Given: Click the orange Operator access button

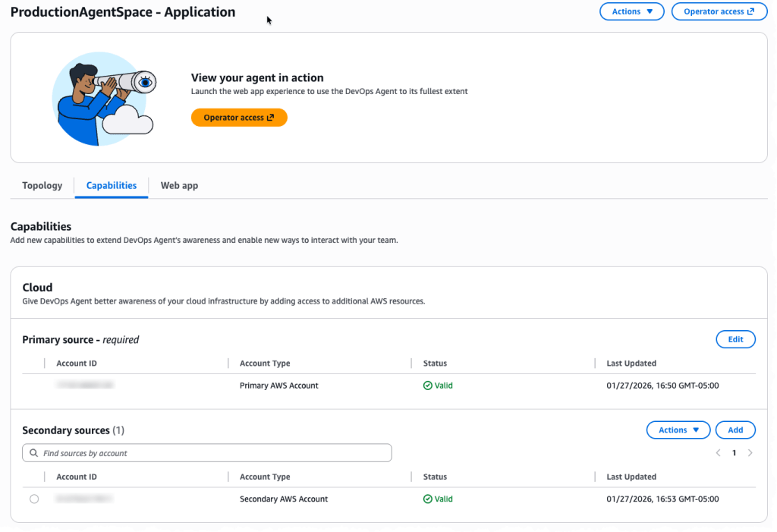Looking at the screenshot, I should coord(239,118).
